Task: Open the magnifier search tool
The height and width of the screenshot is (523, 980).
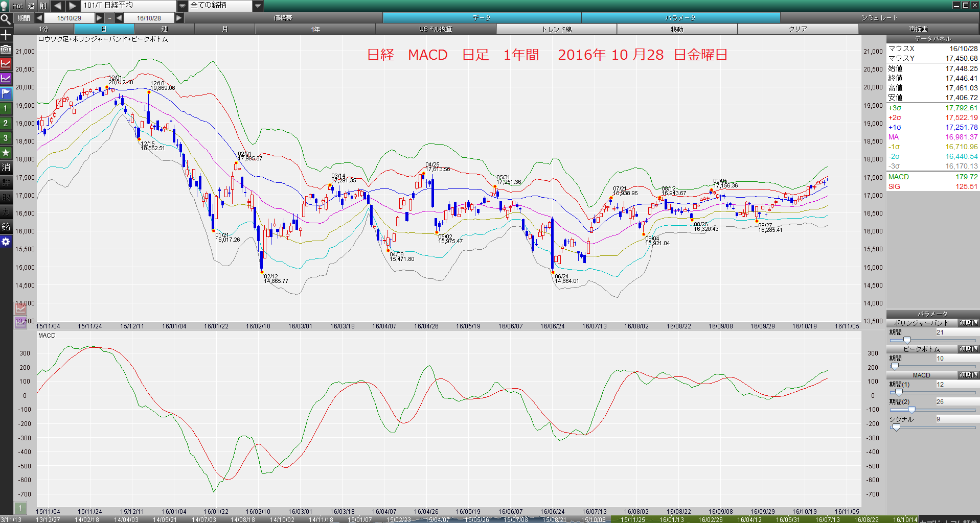Action: (6, 20)
